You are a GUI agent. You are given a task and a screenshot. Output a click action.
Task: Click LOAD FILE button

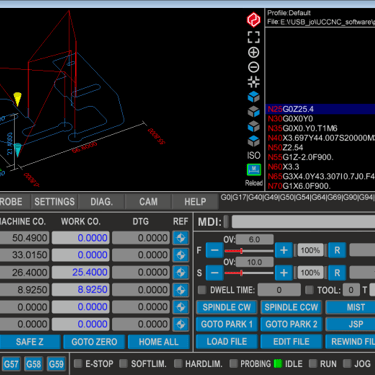pos(227,342)
